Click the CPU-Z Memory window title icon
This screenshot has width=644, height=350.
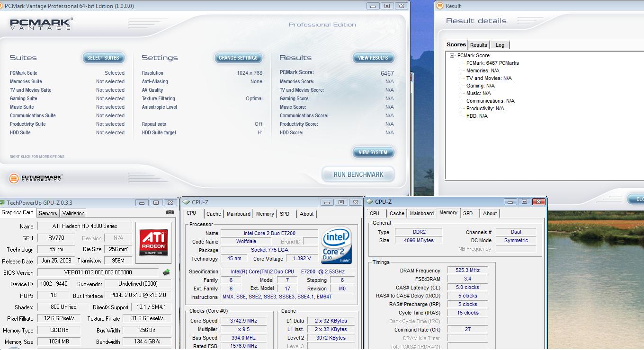point(370,201)
